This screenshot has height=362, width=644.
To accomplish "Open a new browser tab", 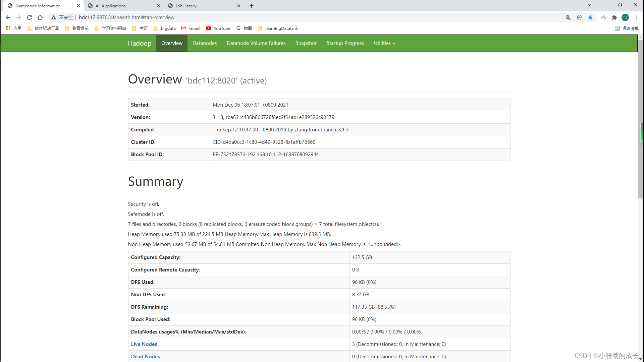I will 252,6.
